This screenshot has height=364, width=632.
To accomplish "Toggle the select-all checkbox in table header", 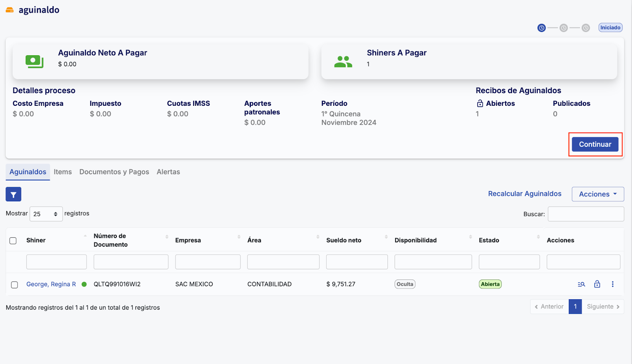I will [13, 240].
